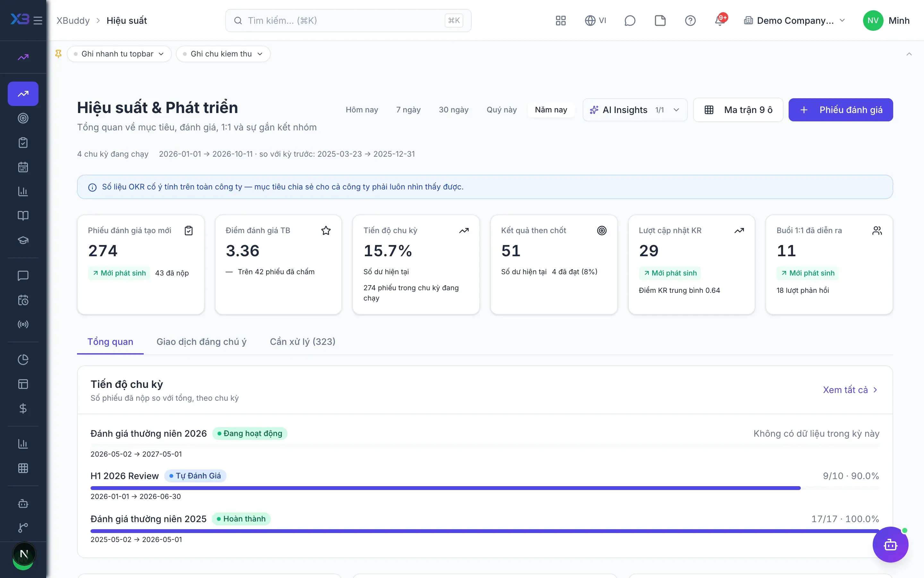Open the broadcast signal icon in sidebar
924x578 pixels.
click(x=23, y=324)
